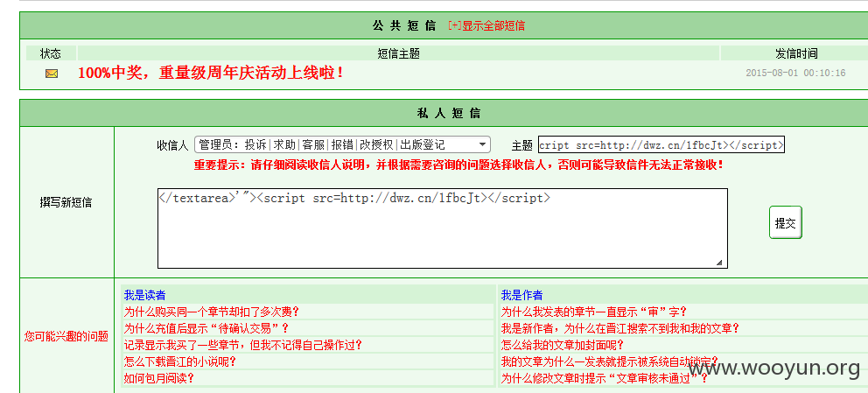Select the red 重要提示 warning text
The image size is (868, 393).
pos(458,165)
